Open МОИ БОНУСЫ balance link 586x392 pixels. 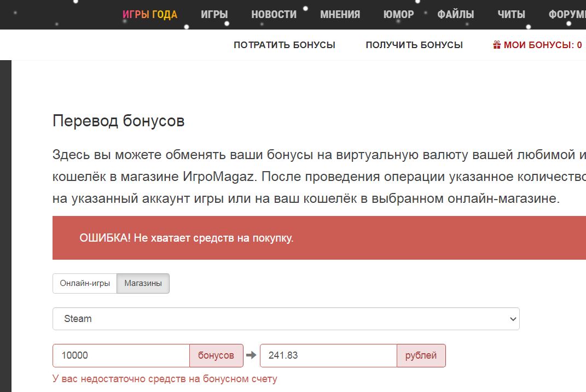point(537,45)
